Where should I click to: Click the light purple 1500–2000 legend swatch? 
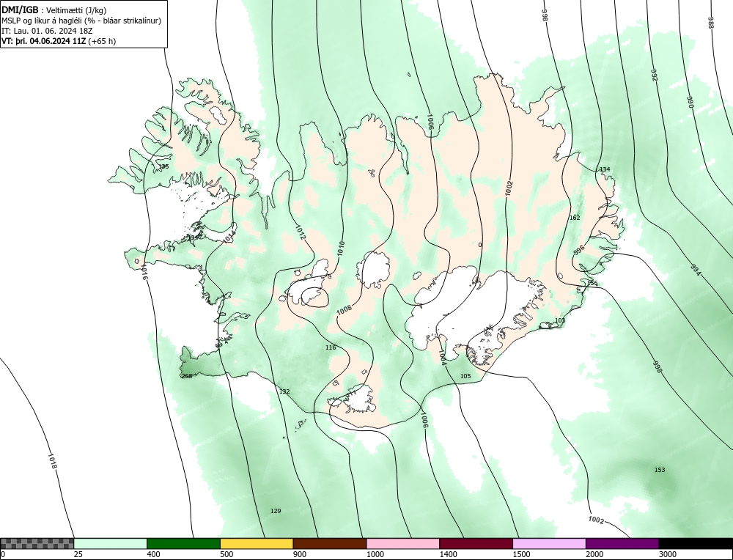click(x=549, y=543)
